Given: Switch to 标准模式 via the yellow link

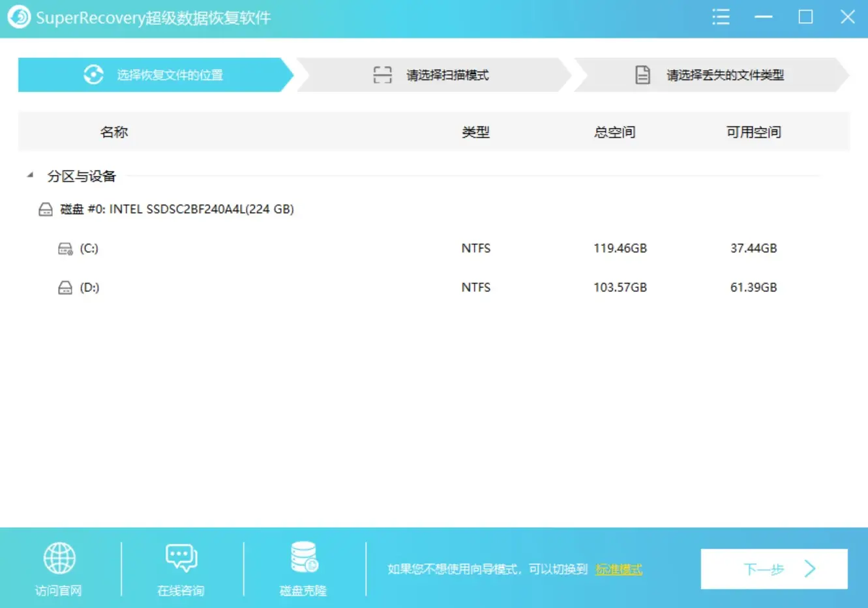Looking at the screenshot, I should click(618, 568).
